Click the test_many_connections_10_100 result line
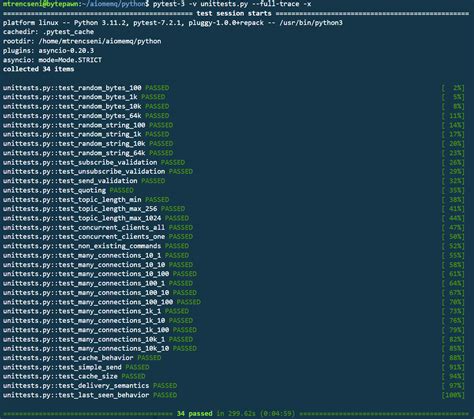The width and height of the screenshot is (474, 419). 100,274
